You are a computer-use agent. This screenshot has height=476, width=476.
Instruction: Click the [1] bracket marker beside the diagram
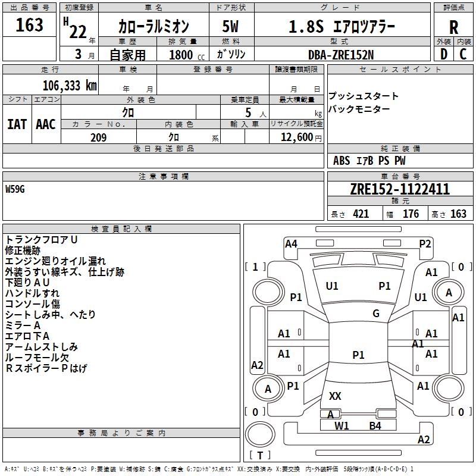pos(256,267)
